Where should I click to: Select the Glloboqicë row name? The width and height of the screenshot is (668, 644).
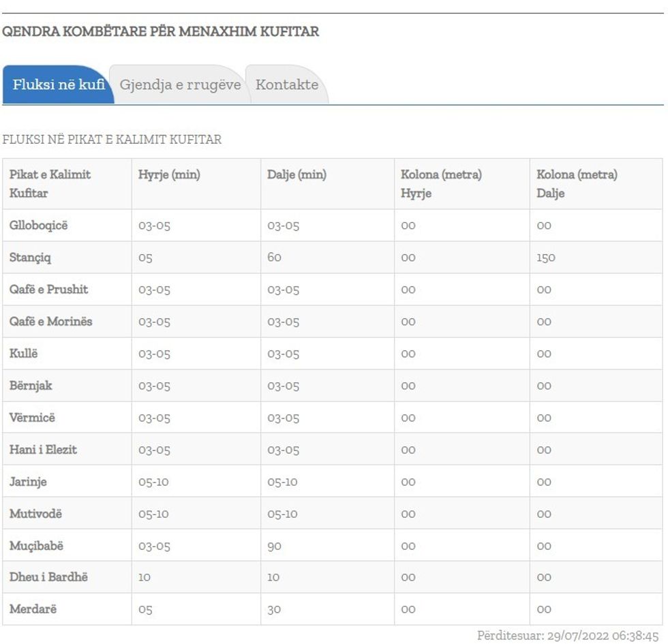38,226
